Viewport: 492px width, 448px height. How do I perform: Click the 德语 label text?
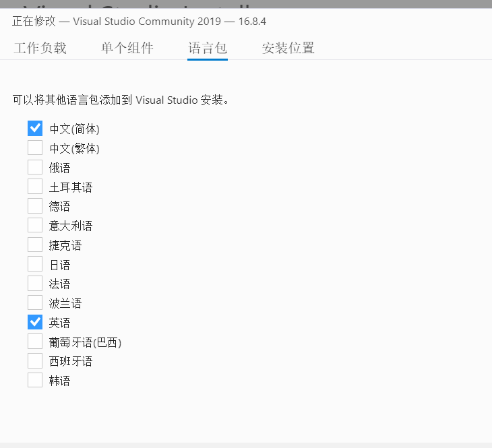click(59, 206)
